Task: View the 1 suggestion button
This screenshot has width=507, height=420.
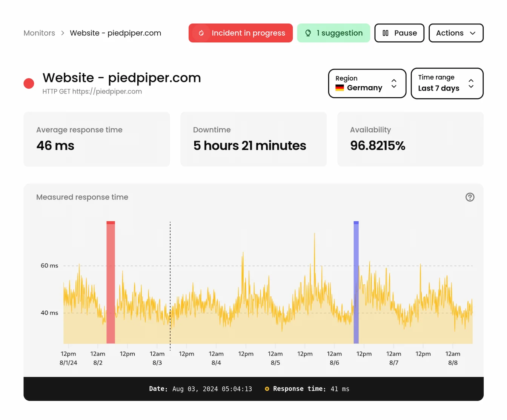Action: [333, 33]
